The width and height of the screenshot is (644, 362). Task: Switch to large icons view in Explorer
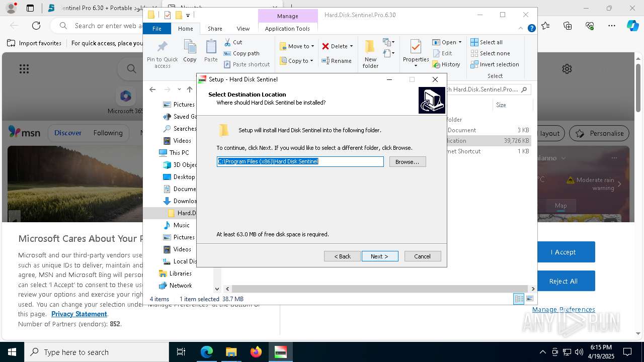(529, 299)
